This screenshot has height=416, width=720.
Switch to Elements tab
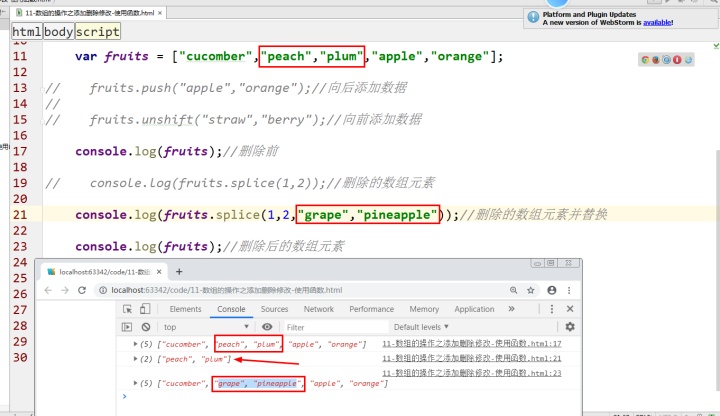pyautogui.click(x=185, y=309)
